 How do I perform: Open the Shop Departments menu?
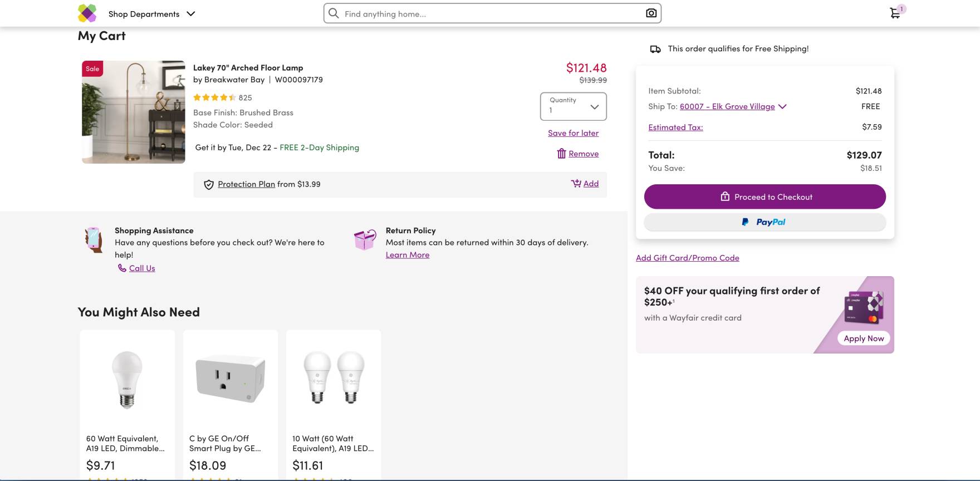(151, 14)
